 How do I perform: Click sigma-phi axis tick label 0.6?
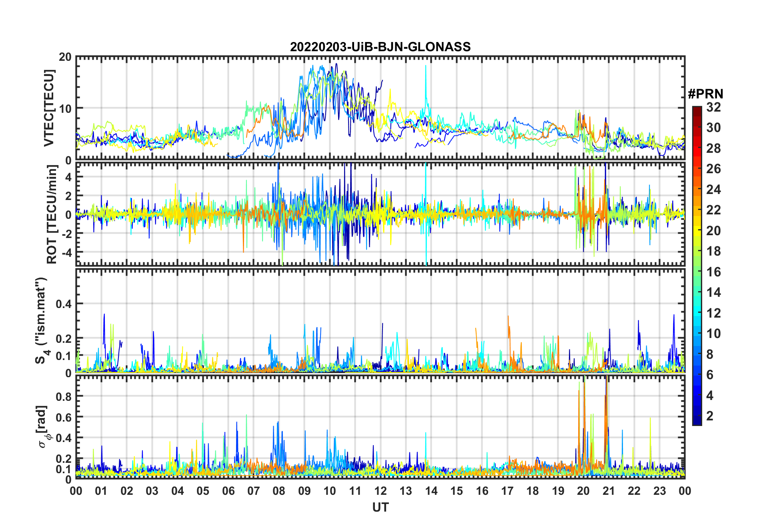point(64,417)
